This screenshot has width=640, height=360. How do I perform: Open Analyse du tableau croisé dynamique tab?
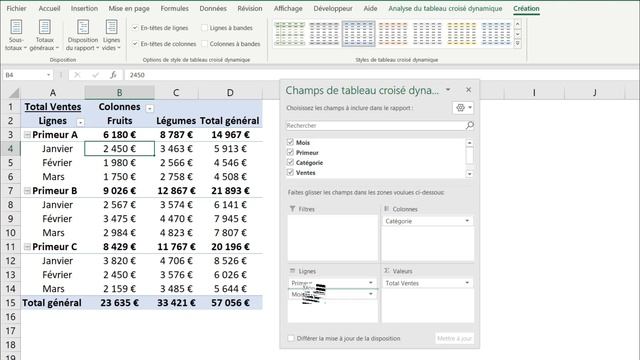point(445,8)
